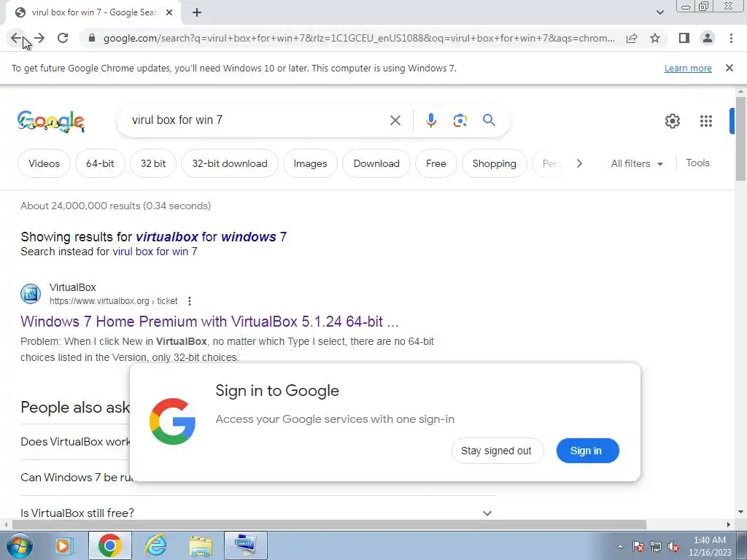Bookmark this page with star icon
This screenshot has width=747, height=560.
655,38
